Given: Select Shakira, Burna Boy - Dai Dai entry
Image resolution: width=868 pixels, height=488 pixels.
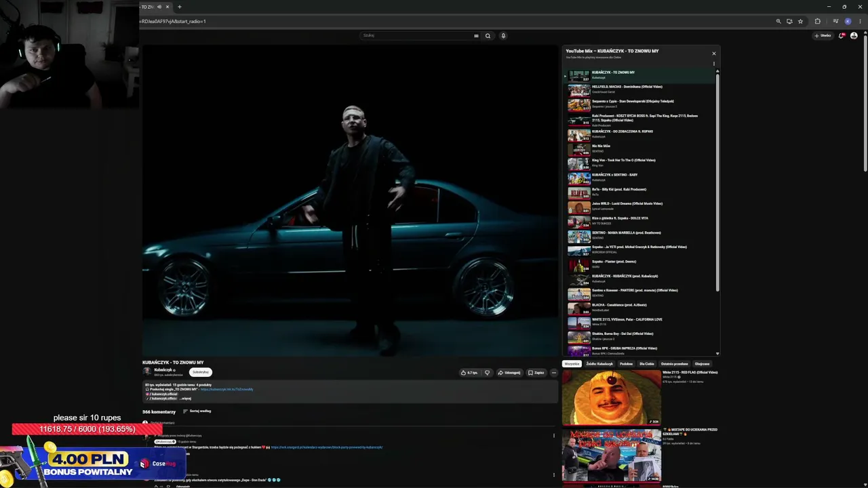Looking at the screenshot, I should coord(641,336).
